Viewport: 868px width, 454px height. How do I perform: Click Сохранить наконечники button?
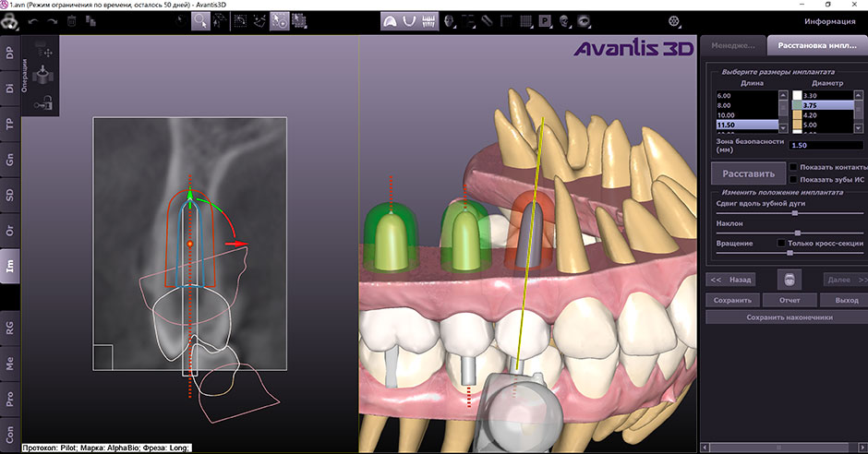click(789, 317)
